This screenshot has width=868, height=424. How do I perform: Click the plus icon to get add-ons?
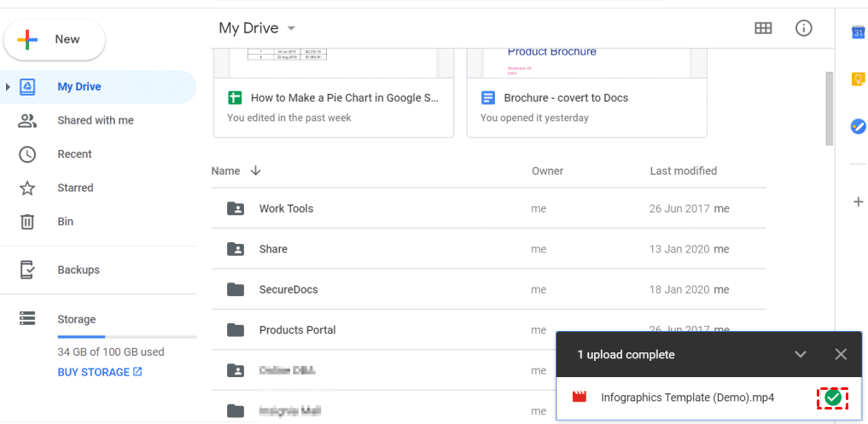coord(858,202)
